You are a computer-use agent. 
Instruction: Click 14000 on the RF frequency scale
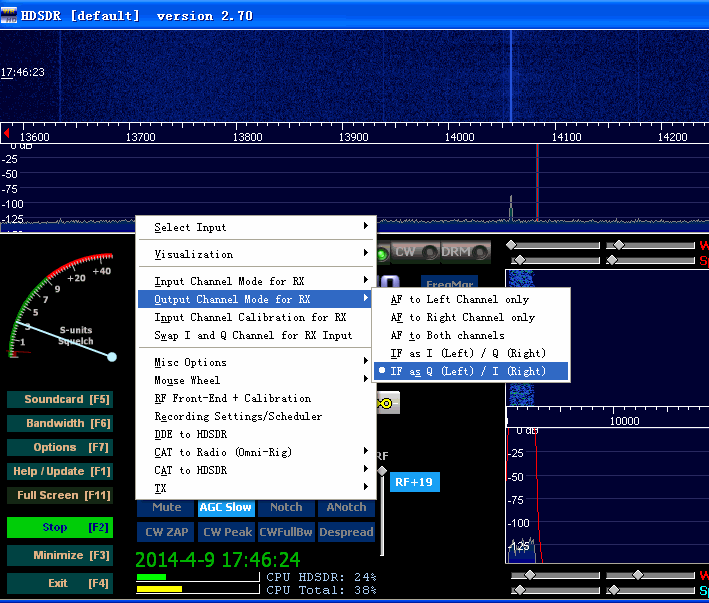(x=459, y=137)
